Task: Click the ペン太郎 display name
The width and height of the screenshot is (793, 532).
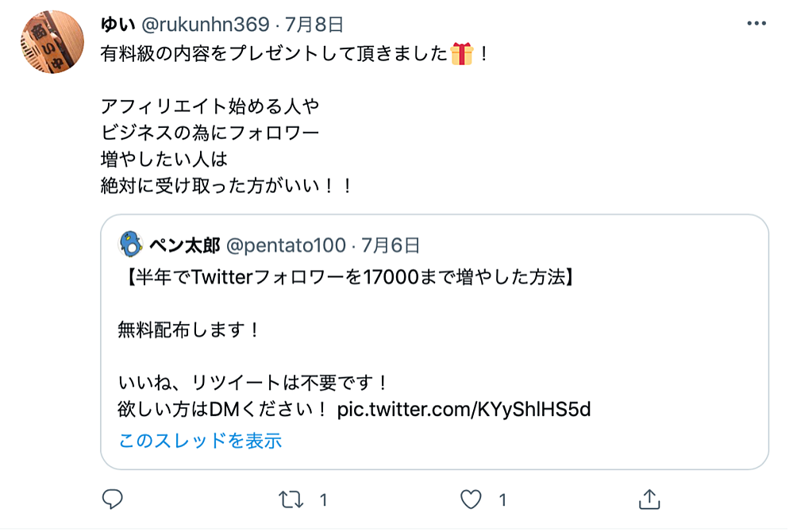Action: click(185, 245)
